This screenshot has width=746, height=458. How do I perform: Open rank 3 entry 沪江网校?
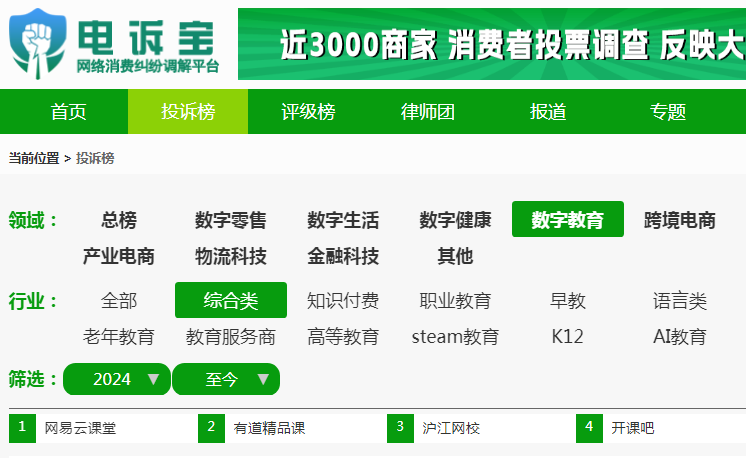click(x=451, y=428)
